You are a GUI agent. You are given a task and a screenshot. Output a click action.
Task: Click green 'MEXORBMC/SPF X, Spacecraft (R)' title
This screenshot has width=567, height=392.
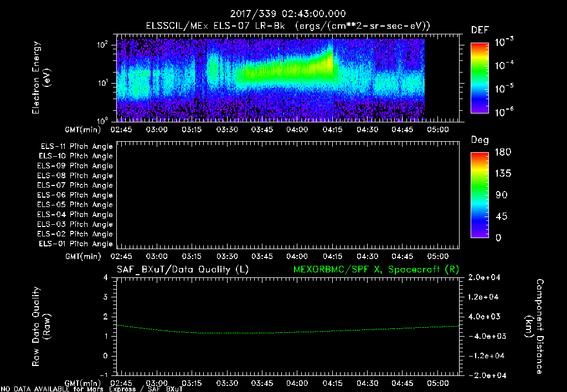click(376, 270)
